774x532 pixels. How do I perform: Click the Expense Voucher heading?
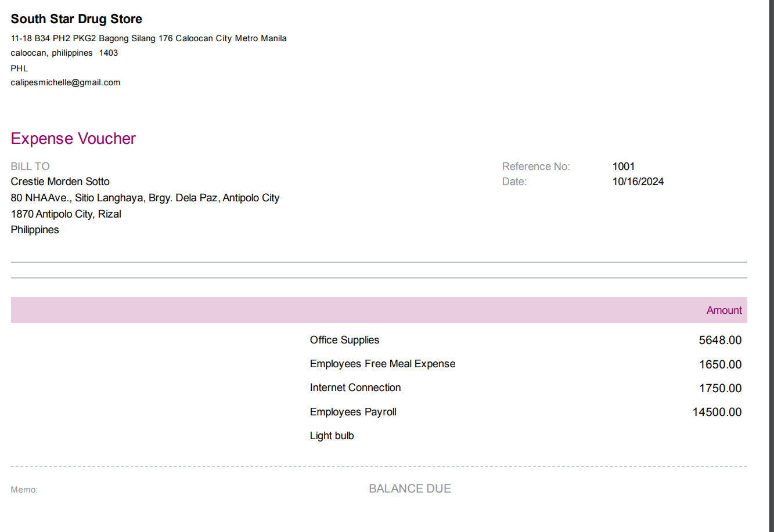73,139
